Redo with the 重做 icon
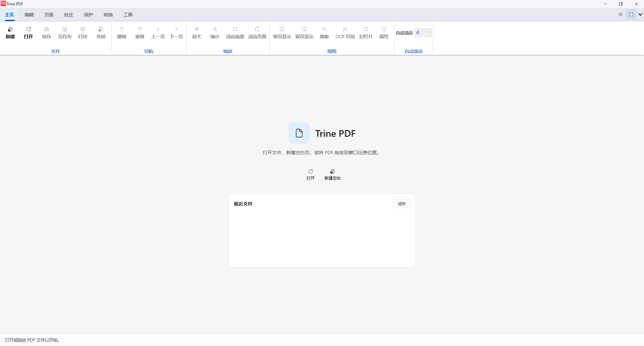 click(140, 33)
